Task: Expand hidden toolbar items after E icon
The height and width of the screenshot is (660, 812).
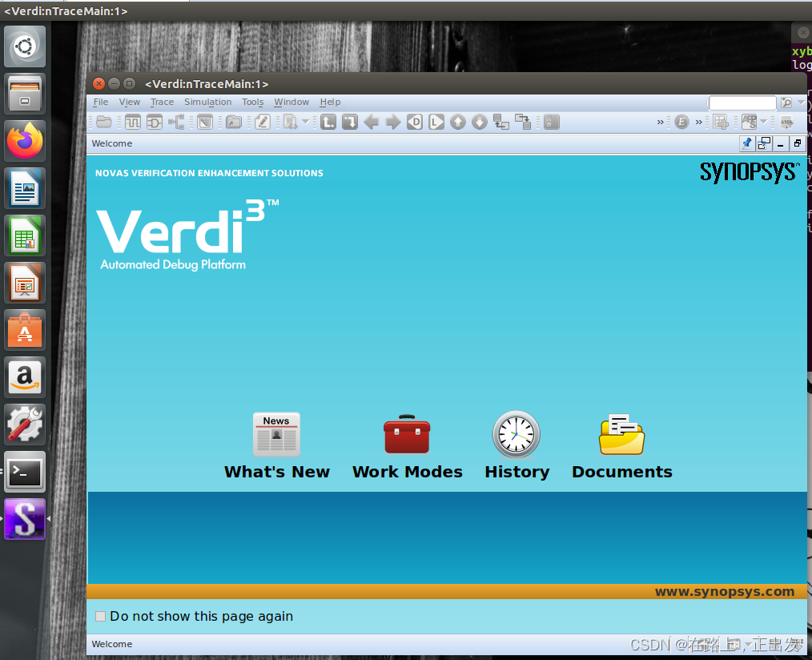Action: coord(698,123)
